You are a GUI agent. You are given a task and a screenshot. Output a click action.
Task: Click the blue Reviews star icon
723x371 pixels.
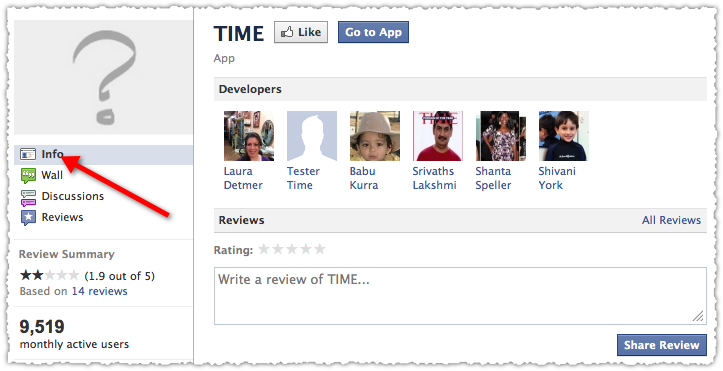pyautogui.click(x=28, y=218)
